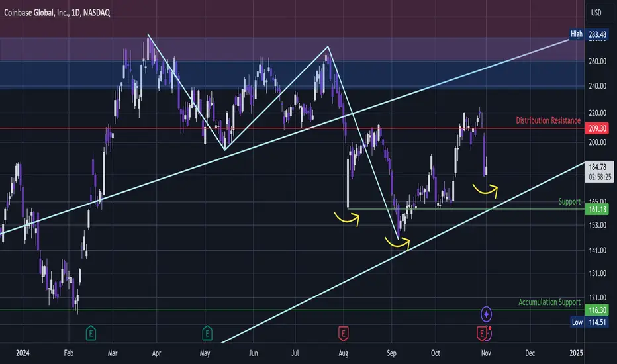The height and width of the screenshot is (364, 617).
Task: Click the 2025 label on time axis
Action: (576, 353)
